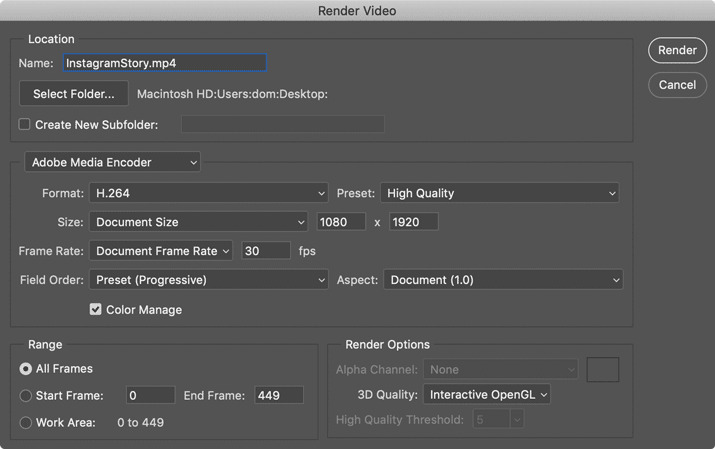The width and height of the screenshot is (715, 449).
Task: Click the End Frame field showing 449
Action: click(x=279, y=395)
